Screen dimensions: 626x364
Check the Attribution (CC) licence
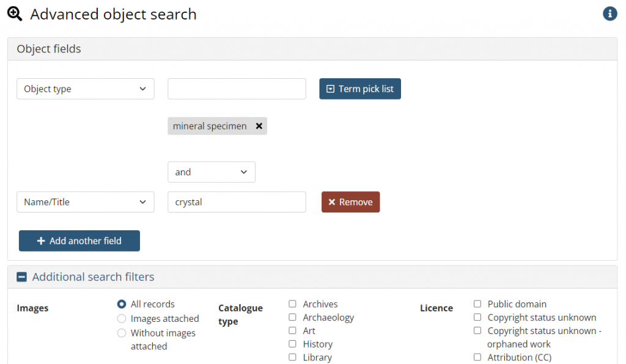click(477, 357)
